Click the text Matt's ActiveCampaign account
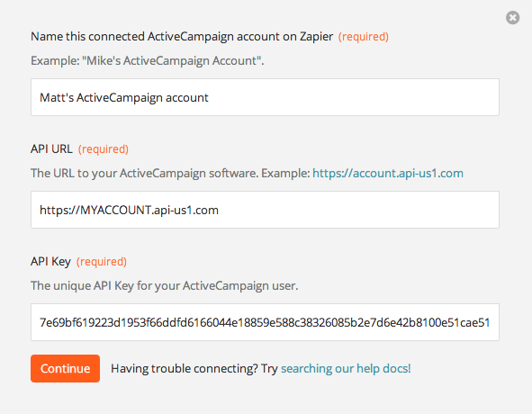The image size is (532, 414). click(124, 98)
